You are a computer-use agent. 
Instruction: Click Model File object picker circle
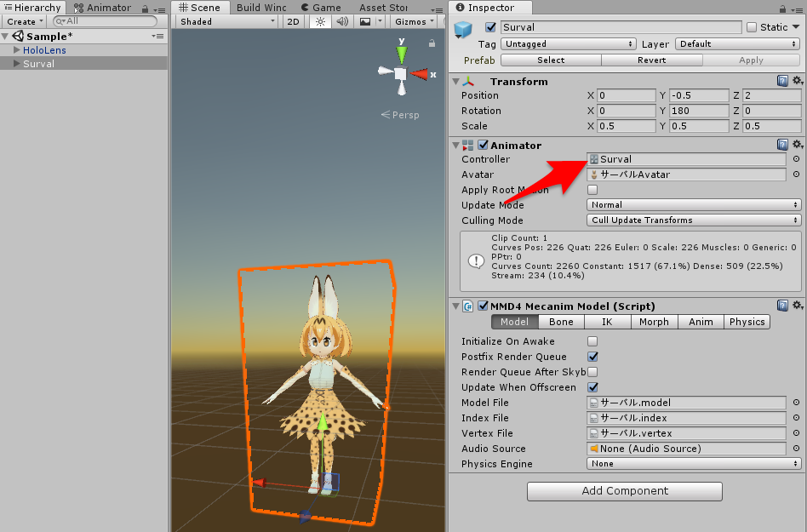tap(796, 403)
